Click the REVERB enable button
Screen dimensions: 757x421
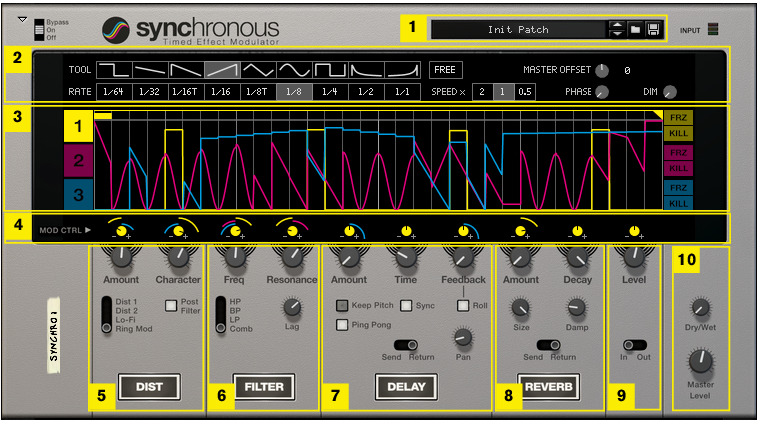[x=547, y=384]
